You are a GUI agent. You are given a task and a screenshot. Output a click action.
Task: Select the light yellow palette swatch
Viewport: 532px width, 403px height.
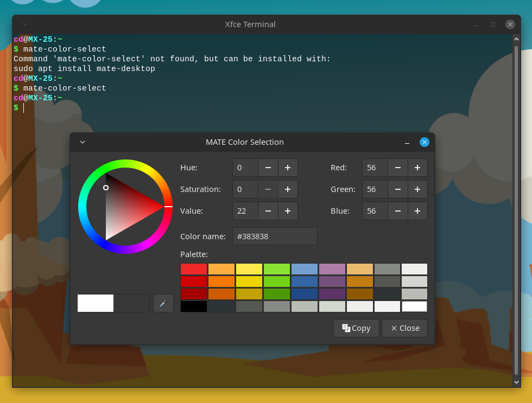(249, 269)
